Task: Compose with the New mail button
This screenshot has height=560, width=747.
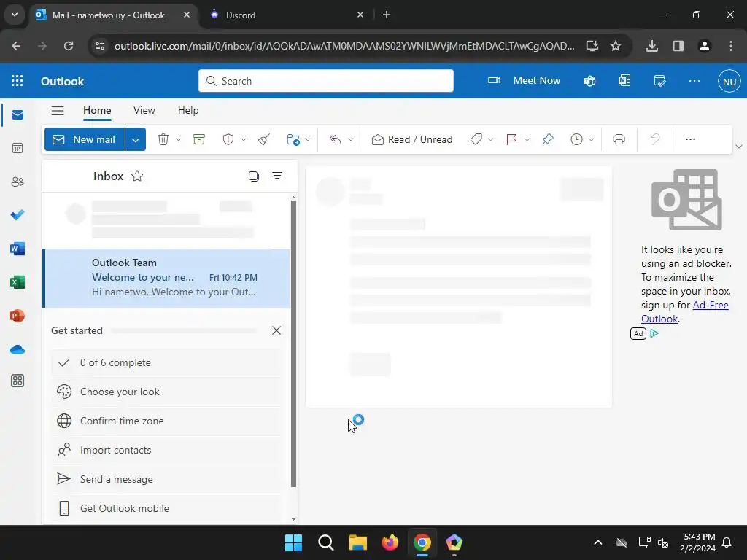Action: pos(85,139)
